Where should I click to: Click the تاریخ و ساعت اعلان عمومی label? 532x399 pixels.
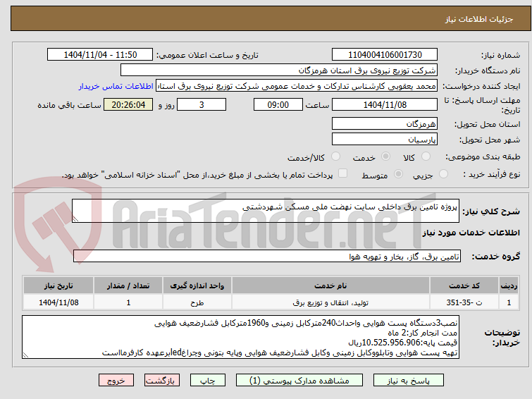[x=207, y=55]
